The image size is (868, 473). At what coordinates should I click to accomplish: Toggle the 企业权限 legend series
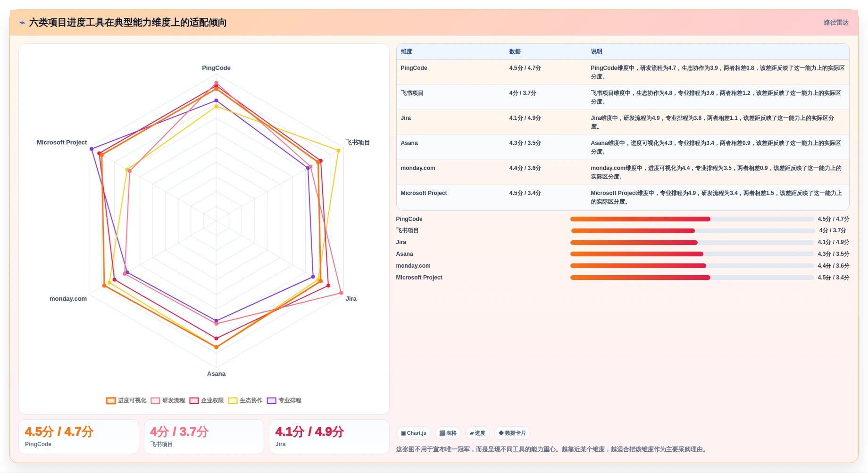tap(206, 400)
